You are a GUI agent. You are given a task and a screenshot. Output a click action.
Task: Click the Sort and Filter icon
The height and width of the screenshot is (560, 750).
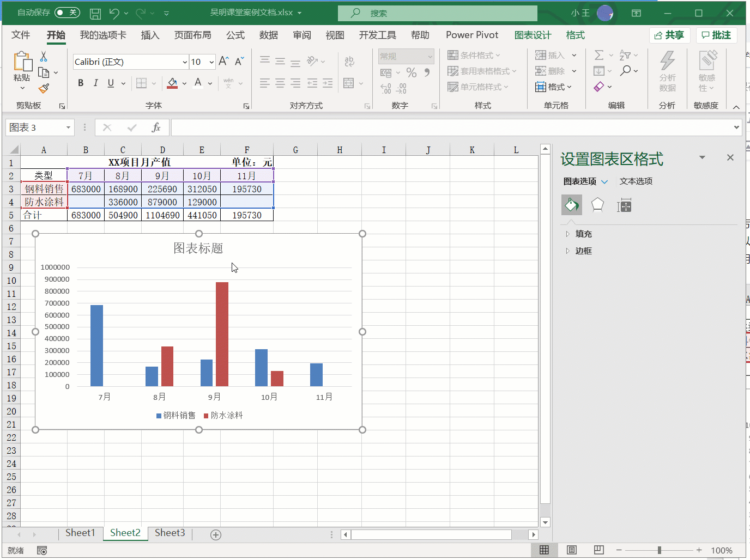coord(625,55)
